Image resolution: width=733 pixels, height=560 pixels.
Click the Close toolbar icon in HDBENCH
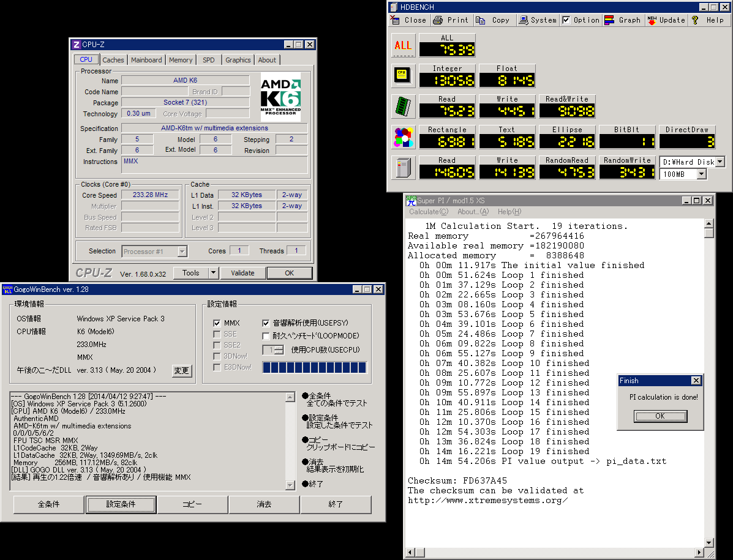(x=396, y=20)
